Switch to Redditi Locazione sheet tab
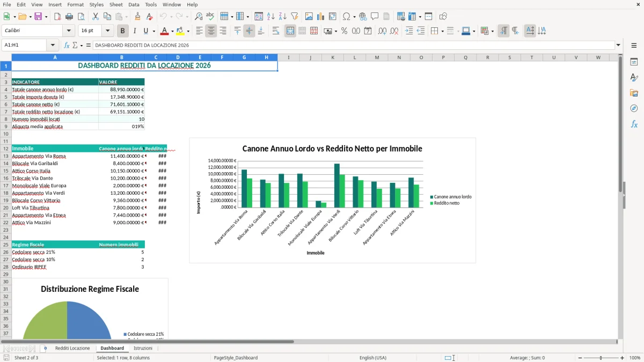The width and height of the screenshot is (644, 362). [x=72, y=349]
